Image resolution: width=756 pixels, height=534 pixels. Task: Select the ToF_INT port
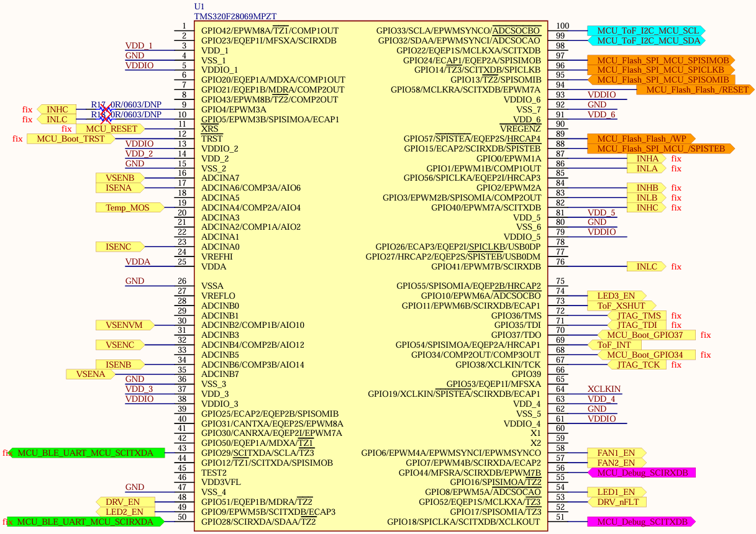[x=614, y=345]
